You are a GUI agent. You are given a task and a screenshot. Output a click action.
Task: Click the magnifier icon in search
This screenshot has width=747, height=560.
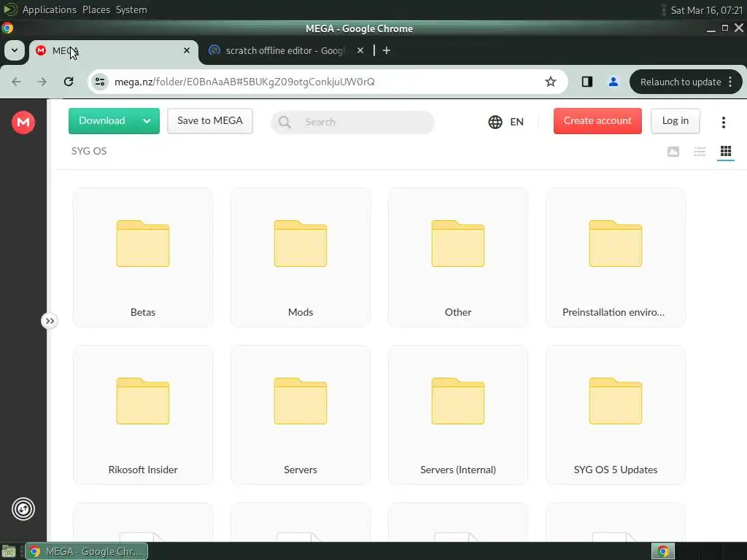click(x=285, y=122)
